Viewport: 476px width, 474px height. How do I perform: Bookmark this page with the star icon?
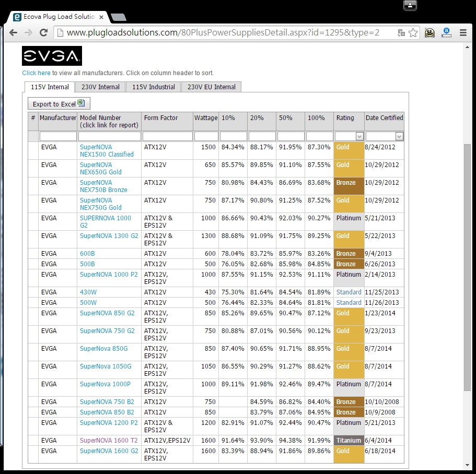tap(413, 32)
